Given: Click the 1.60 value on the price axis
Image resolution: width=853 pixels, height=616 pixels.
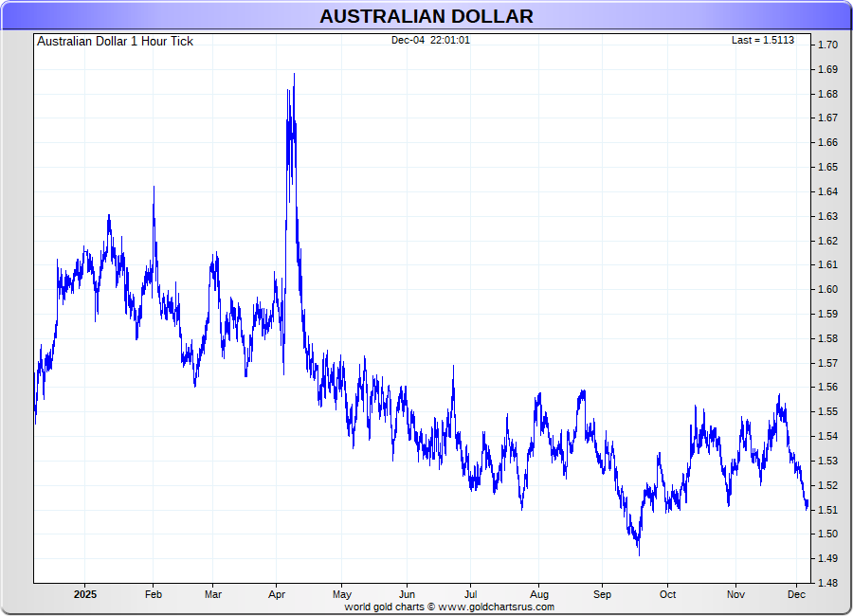Looking at the screenshot, I should coord(827,290).
